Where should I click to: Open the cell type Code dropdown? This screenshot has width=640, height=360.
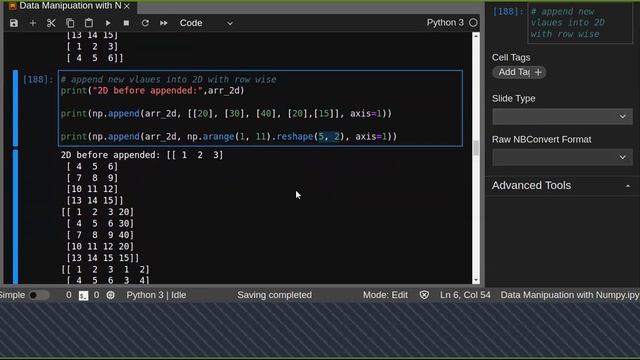coord(206,23)
